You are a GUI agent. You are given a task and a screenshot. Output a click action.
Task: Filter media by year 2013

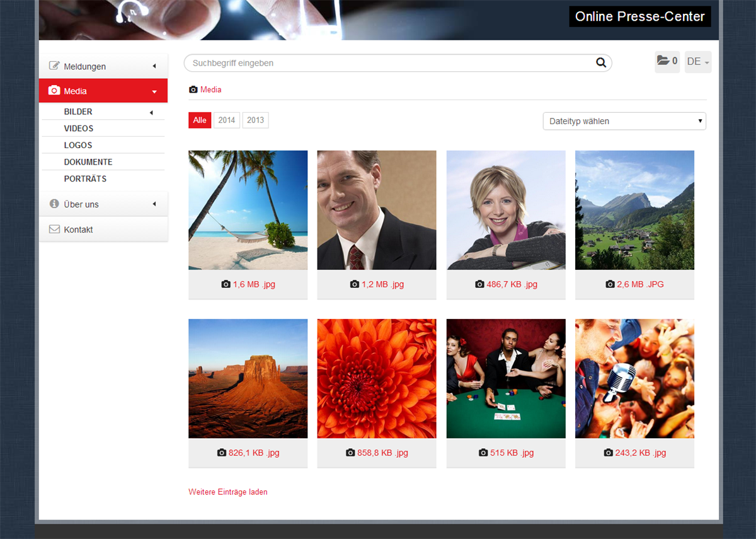[x=256, y=120]
